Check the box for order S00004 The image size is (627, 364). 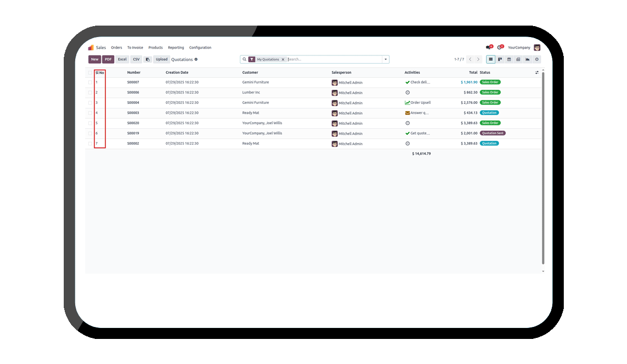tap(90, 103)
